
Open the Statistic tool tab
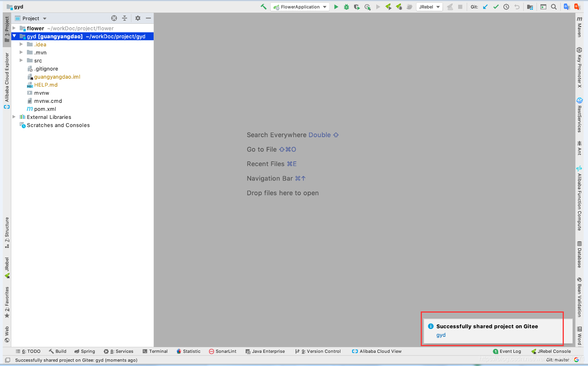[x=188, y=351]
